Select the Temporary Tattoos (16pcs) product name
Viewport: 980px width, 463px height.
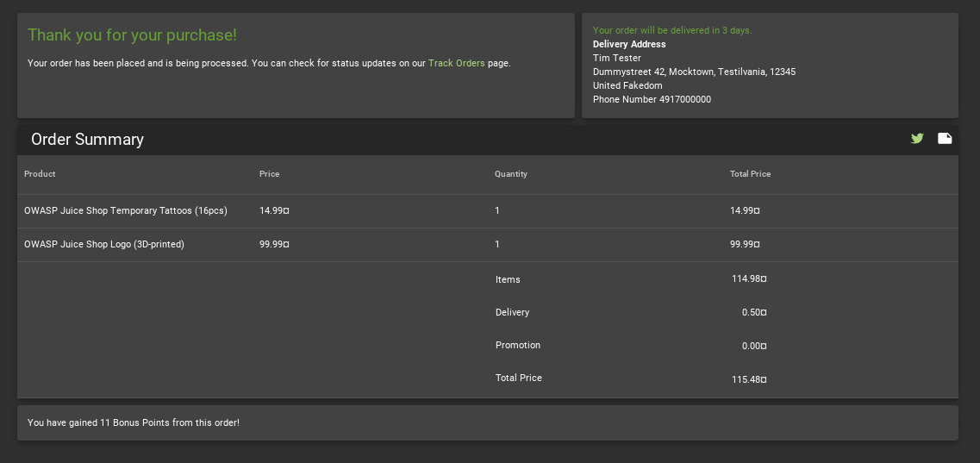tap(126, 210)
